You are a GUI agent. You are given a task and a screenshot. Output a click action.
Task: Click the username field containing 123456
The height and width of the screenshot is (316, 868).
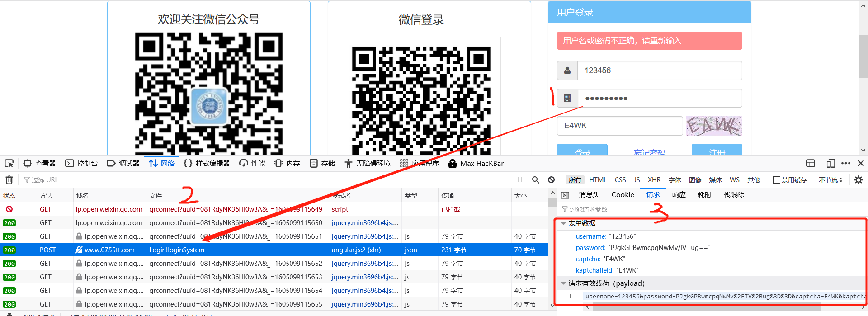click(x=659, y=71)
